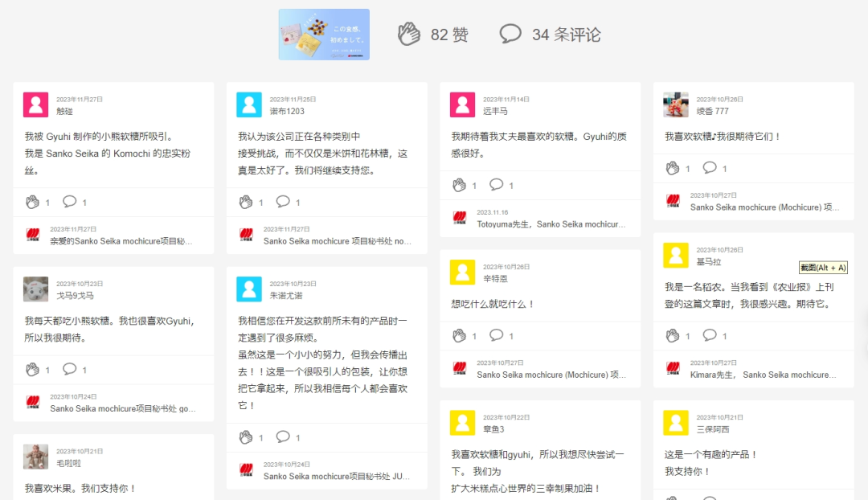
Task: Click the speech bubble icon beside 34 条评论
Action: click(510, 34)
